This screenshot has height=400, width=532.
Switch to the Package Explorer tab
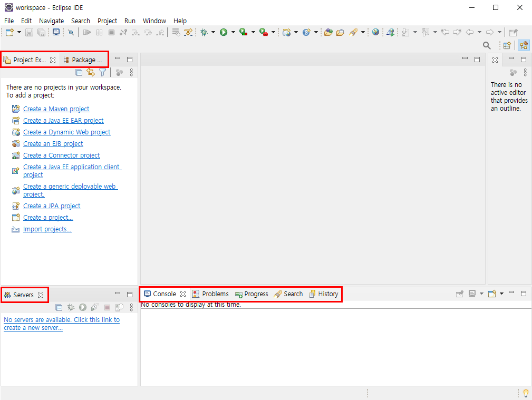point(83,60)
